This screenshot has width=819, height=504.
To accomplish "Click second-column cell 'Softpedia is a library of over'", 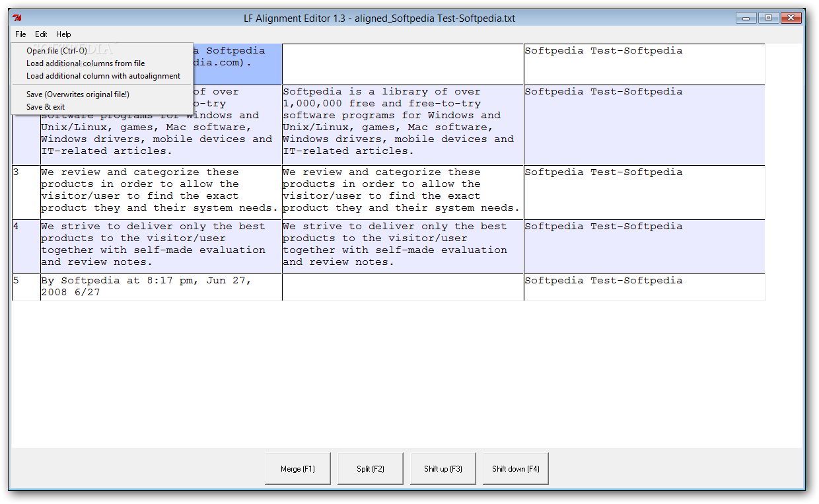I will (x=403, y=125).
